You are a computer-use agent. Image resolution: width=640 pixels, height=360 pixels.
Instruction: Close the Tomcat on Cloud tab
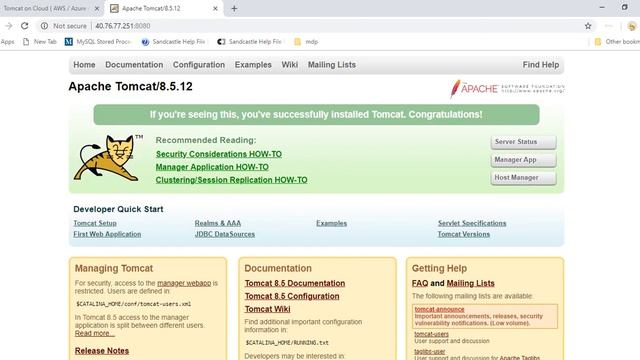97,8
